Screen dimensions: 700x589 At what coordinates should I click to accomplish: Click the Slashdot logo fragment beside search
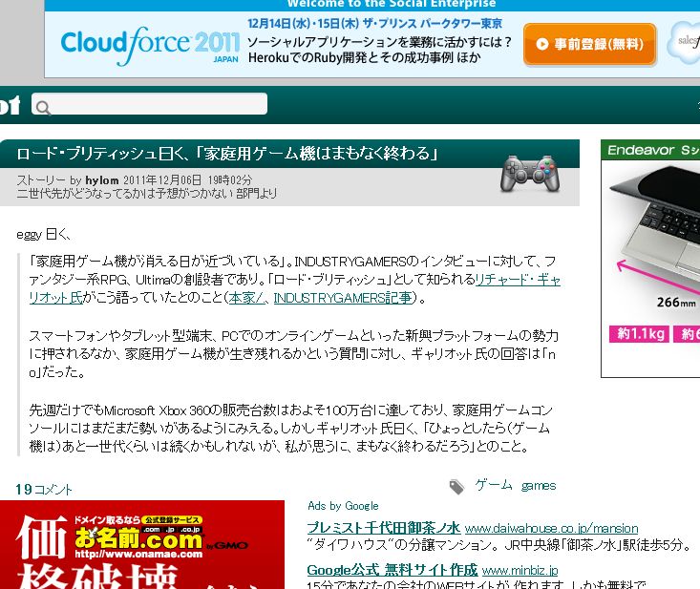point(10,105)
